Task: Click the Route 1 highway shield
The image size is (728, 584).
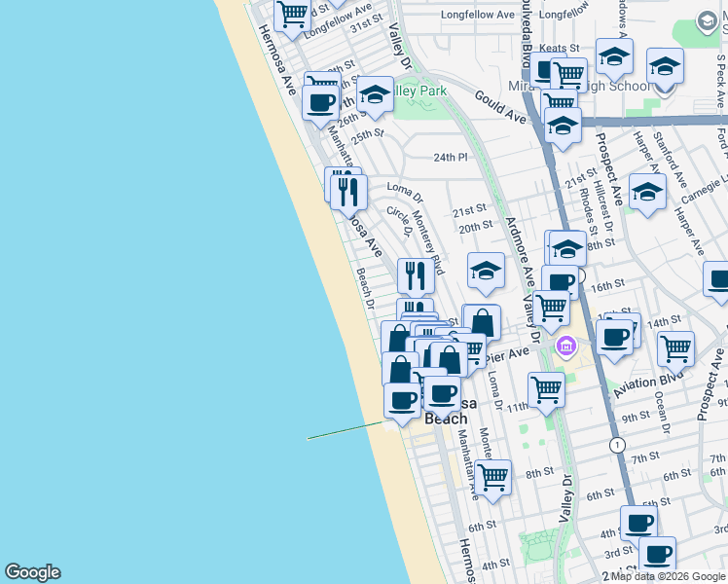Action: point(617,445)
